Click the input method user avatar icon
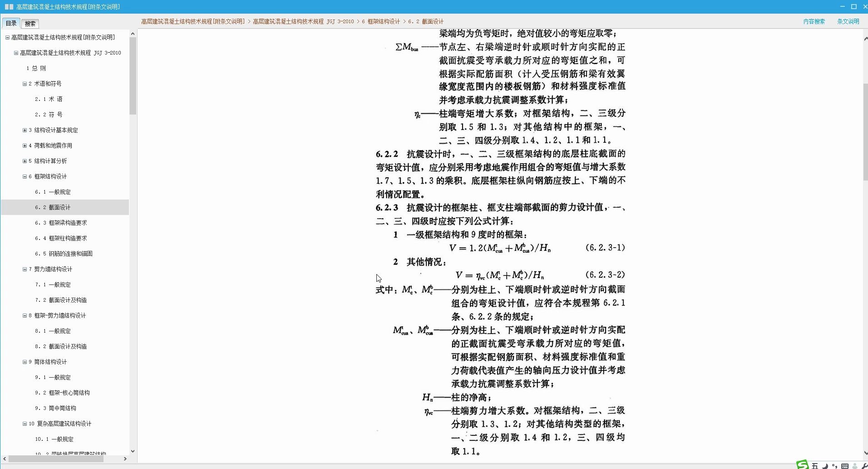The image size is (868, 469). 855,466
